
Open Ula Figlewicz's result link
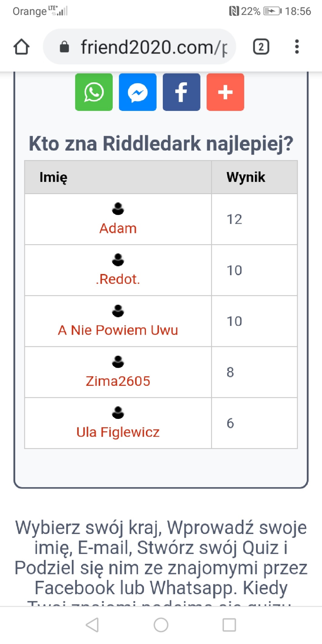click(x=118, y=432)
